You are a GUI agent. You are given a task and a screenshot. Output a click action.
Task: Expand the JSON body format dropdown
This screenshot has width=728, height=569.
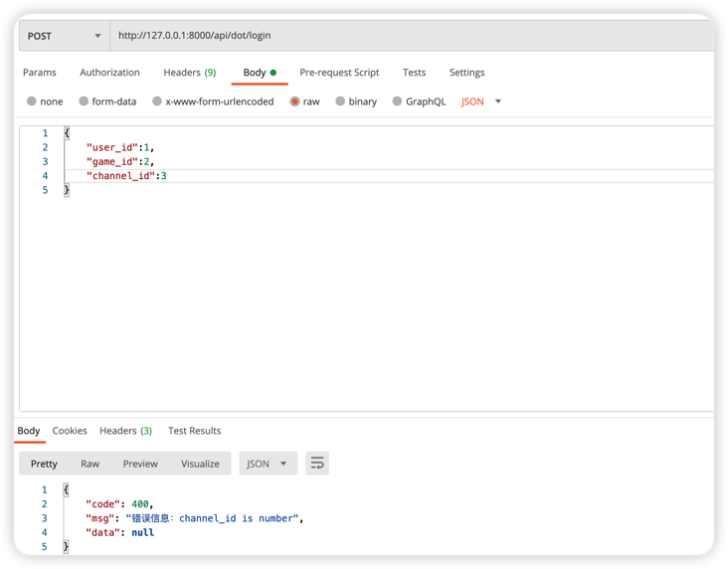click(x=482, y=101)
